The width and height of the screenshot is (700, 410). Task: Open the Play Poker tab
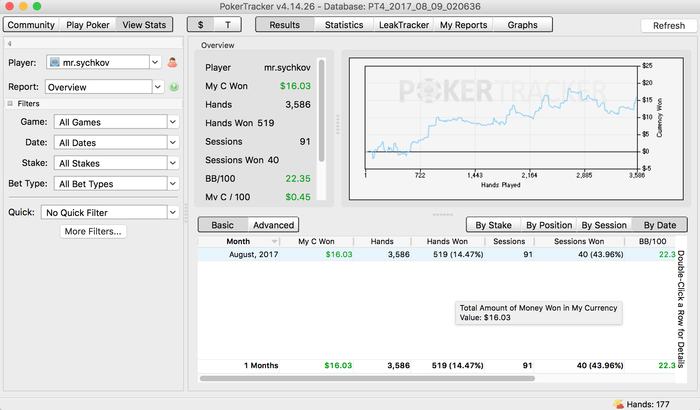tap(88, 25)
